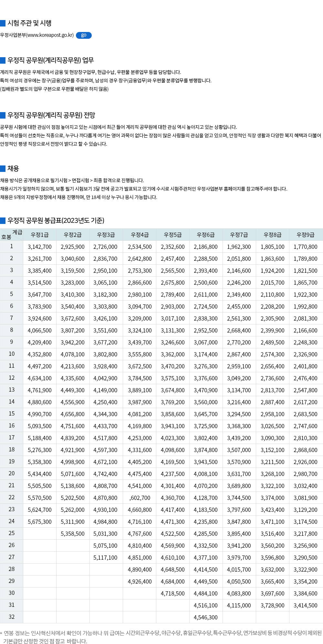The width and height of the screenshot is (323, 644).
Task: Click the 4,546,300 cell in row 32
Action: [x=205, y=618]
